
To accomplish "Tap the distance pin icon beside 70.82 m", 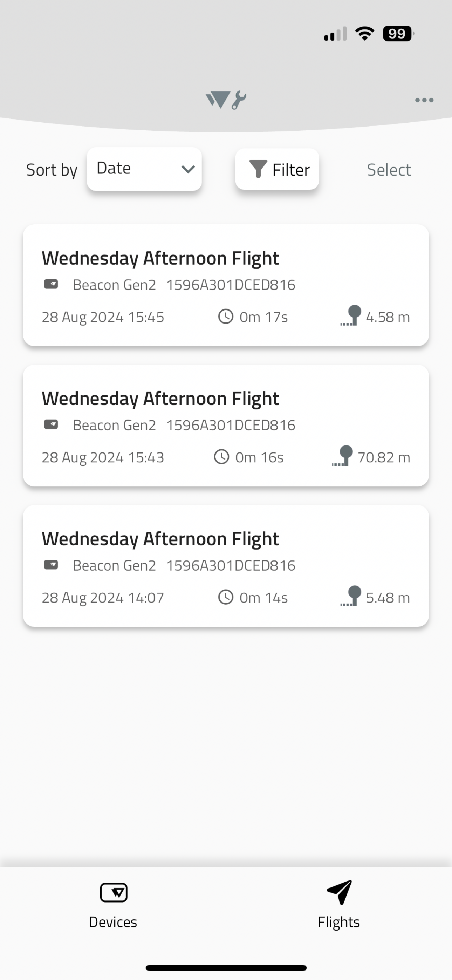I will 342,456.
